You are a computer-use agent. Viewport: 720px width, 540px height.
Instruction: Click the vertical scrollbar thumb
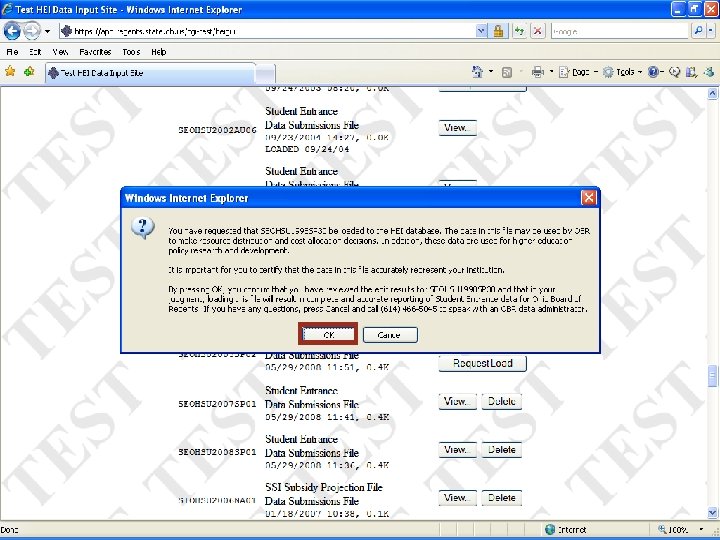pos(712,377)
